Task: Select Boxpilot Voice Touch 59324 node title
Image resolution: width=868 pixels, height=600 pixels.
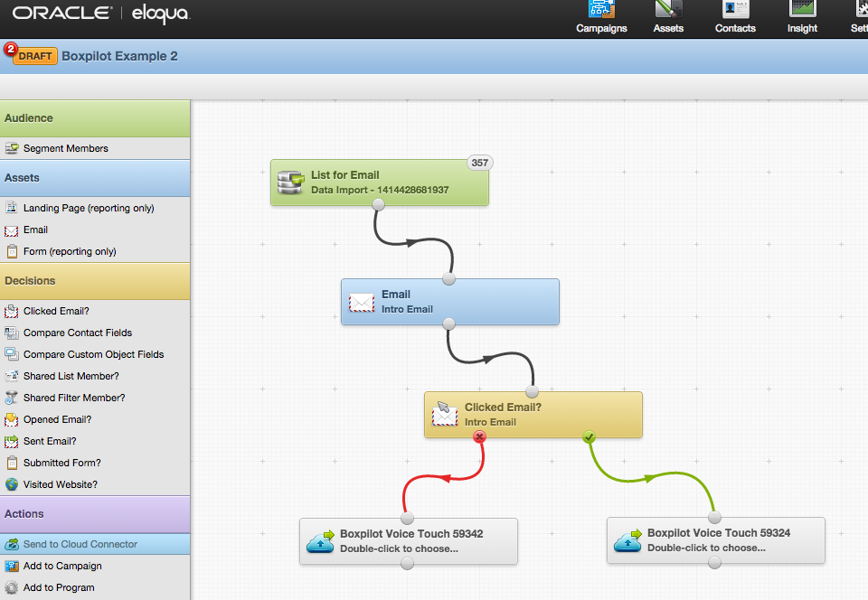Action: click(719, 533)
